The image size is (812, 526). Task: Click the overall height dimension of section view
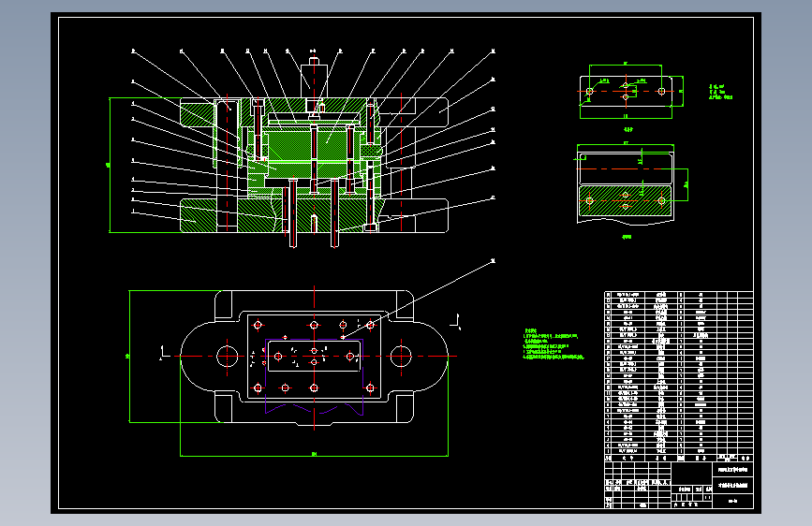[109, 165]
